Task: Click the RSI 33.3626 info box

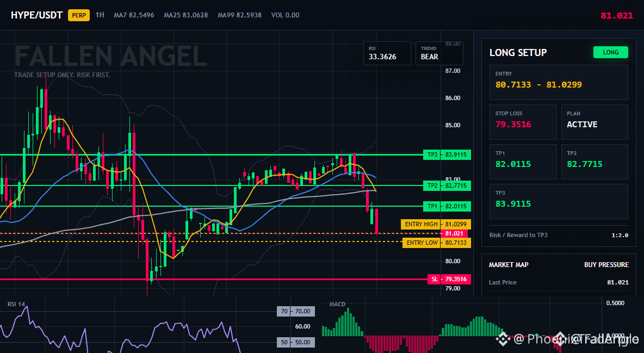Action: 387,53
